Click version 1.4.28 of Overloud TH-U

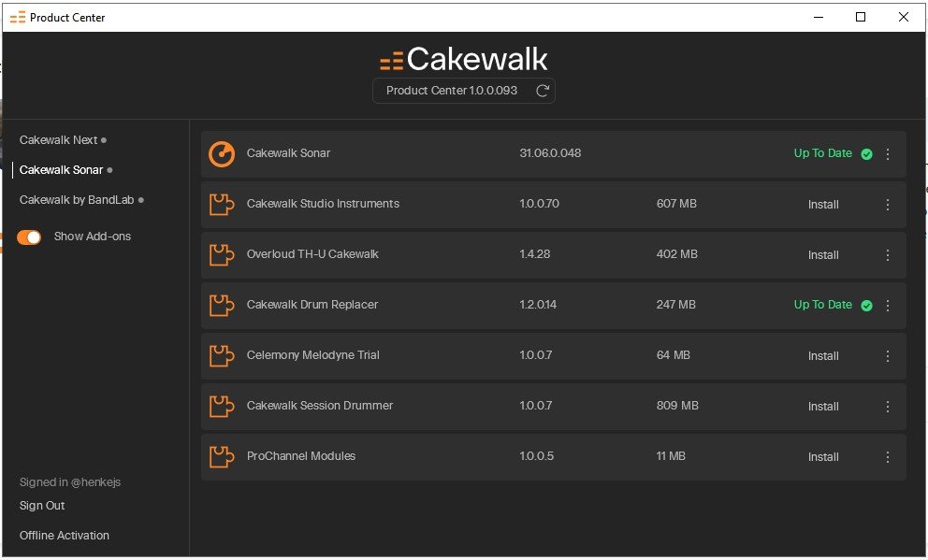[x=534, y=254]
